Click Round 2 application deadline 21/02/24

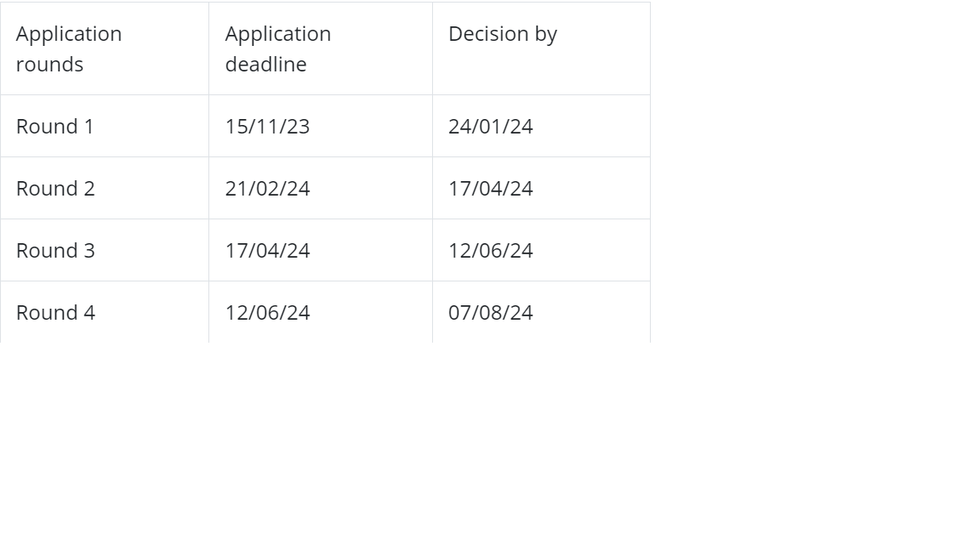click(x=267, y=188)
